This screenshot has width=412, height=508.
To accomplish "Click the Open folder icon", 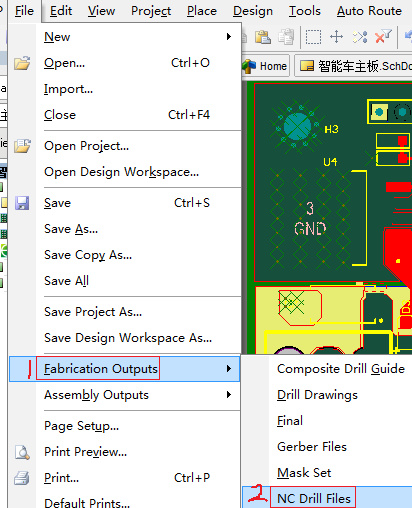I will 22,63.
